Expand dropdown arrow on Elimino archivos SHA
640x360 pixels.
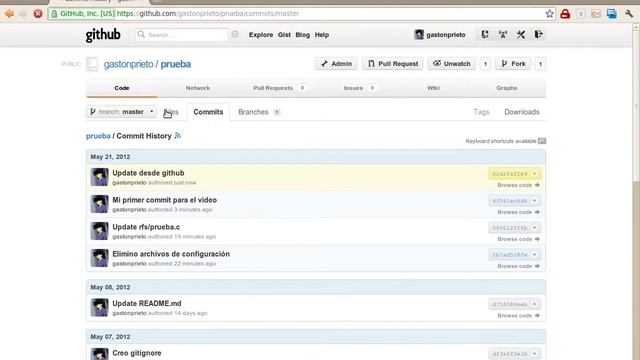point(534,254)
